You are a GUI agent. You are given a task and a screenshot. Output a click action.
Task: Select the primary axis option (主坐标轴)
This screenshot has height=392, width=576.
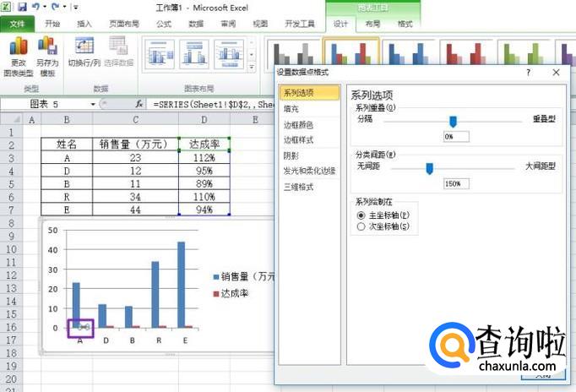point(361,215)
